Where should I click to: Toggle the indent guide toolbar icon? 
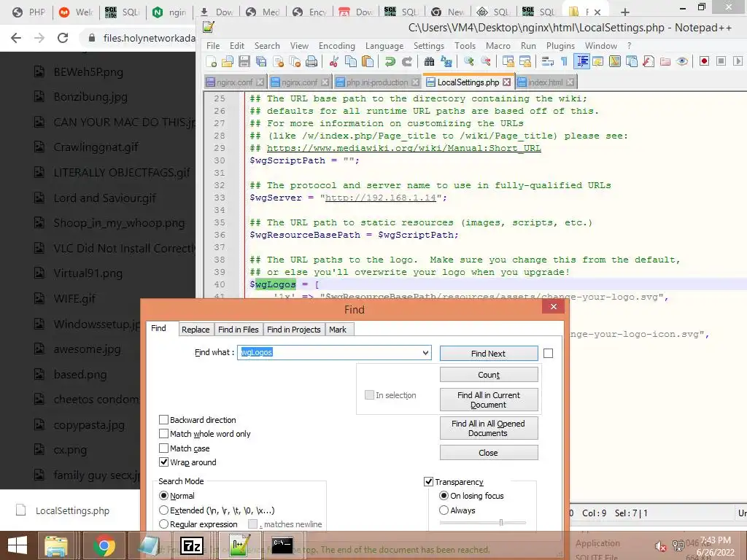click(581, 61)
